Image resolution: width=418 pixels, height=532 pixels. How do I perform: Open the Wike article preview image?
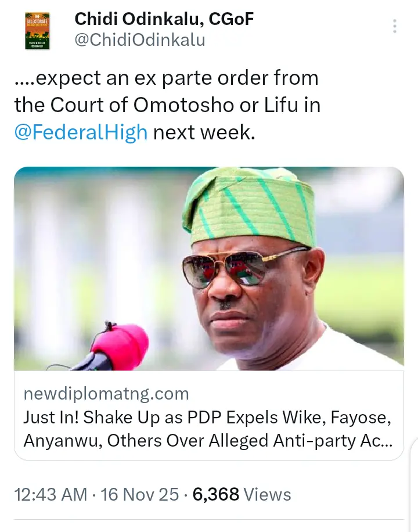tap(209, 268)
